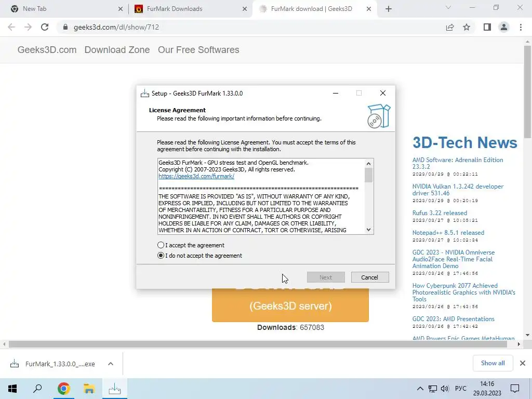
Task: Click the Cancel button in Setup
Action: [370, 277]
